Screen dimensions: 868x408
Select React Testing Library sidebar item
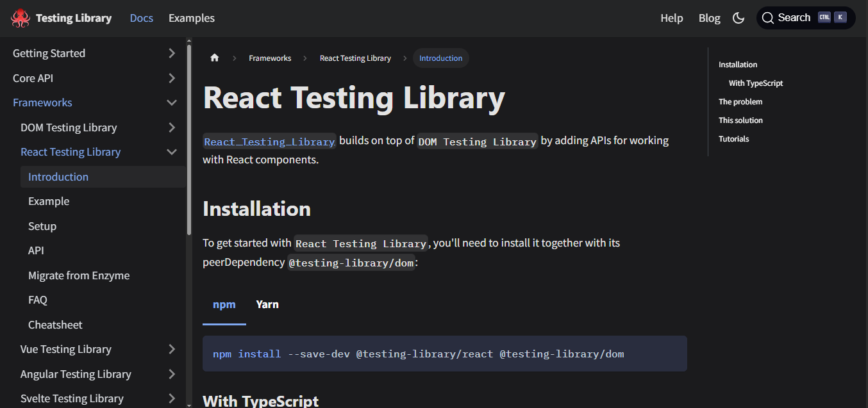pos(71,152)
